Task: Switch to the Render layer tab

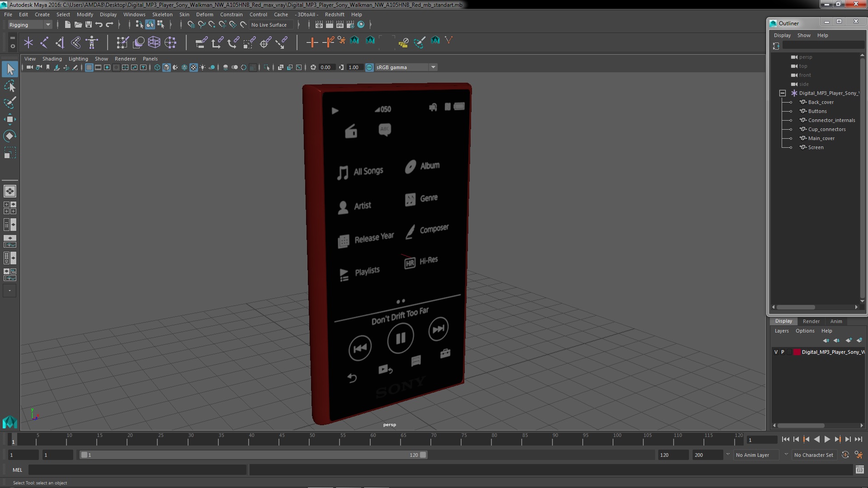Action: [x=811, y=321]
